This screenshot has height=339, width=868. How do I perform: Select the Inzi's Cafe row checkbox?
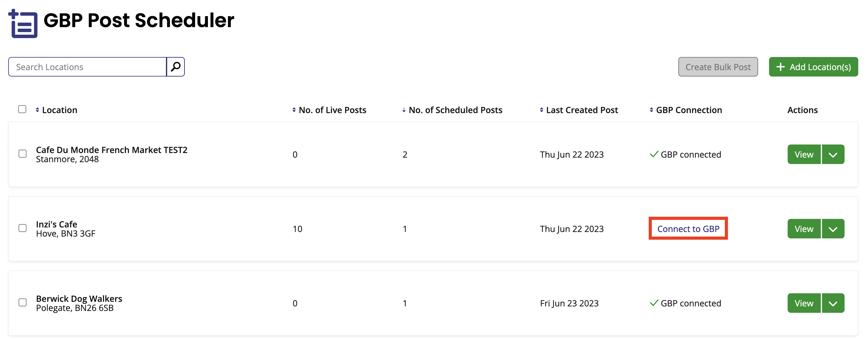23,228
